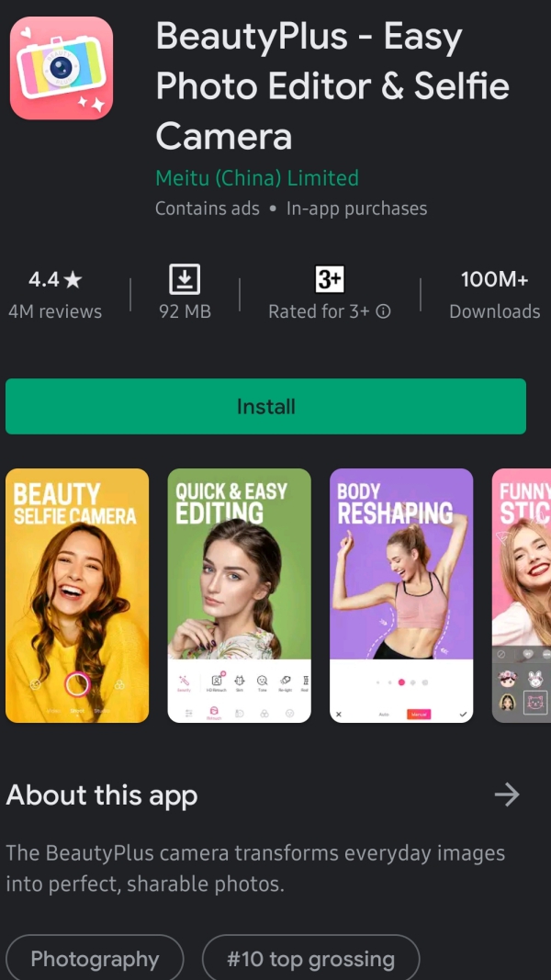Tap the Contains ads label

[208, 208]
